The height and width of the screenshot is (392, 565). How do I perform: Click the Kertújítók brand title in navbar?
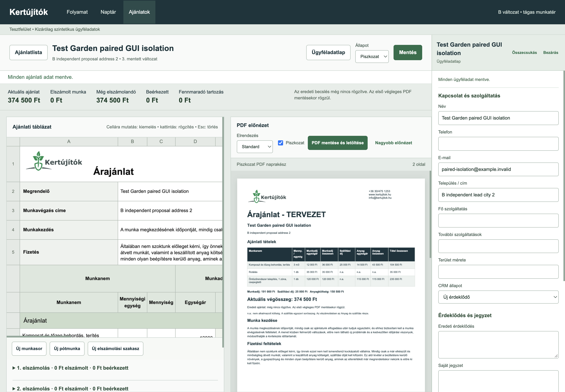coord(28,12)
